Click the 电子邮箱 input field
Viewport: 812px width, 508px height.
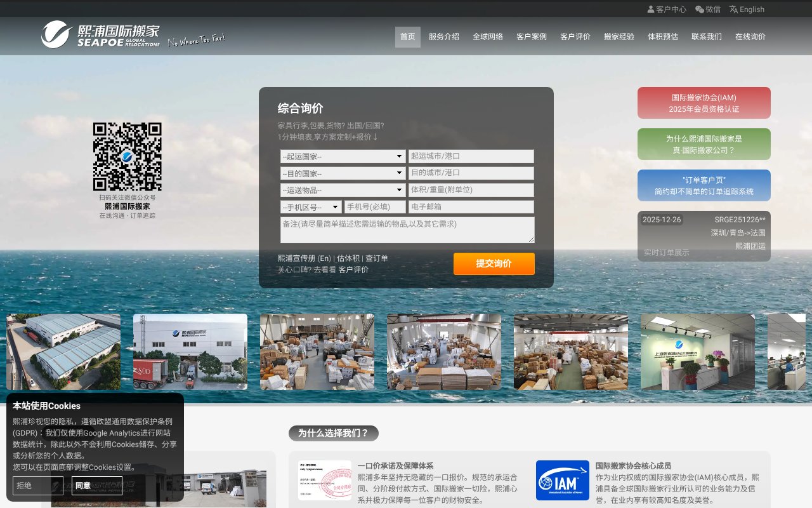(x=471, y=206)
